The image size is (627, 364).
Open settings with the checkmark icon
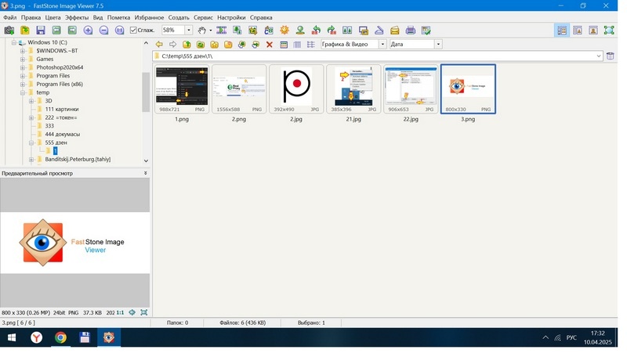pos(426,31)
